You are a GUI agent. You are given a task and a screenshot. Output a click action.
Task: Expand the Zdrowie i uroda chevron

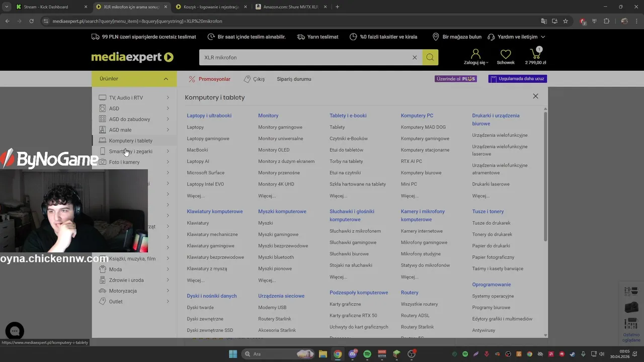168,280
